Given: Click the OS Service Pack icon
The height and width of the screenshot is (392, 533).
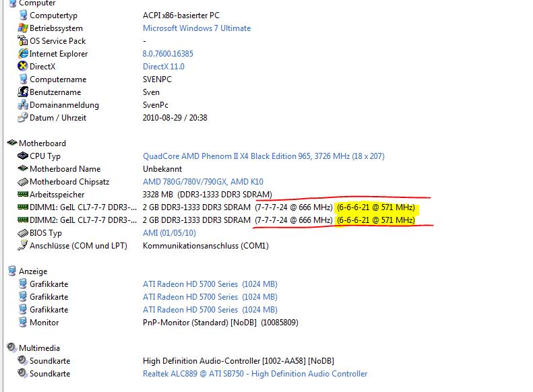Looking at the screenshot, I should tap(22, 41).
